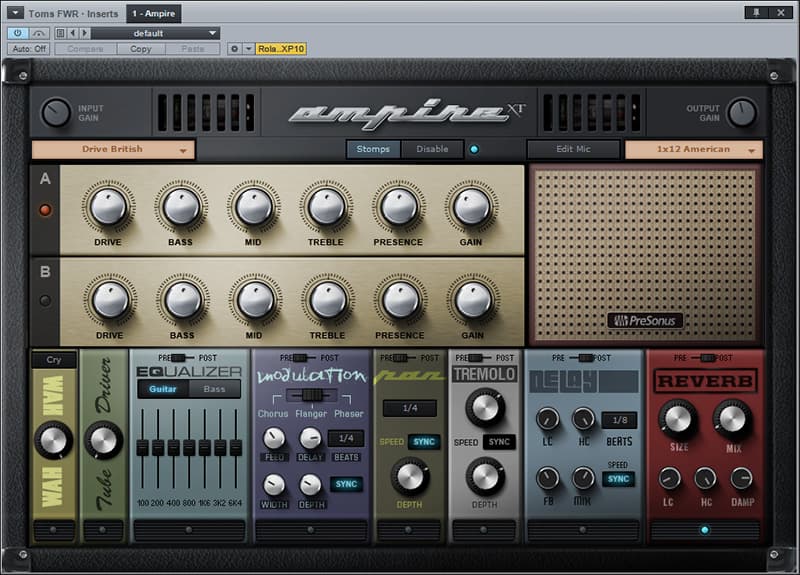Open the default preset dropdown

tap(155, 33)
